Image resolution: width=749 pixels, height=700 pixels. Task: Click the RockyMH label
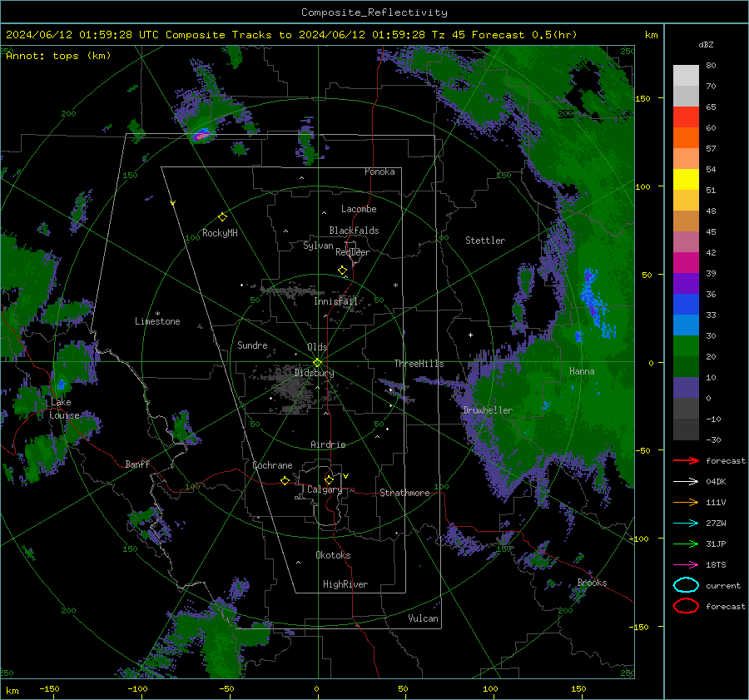click(220, 233)
